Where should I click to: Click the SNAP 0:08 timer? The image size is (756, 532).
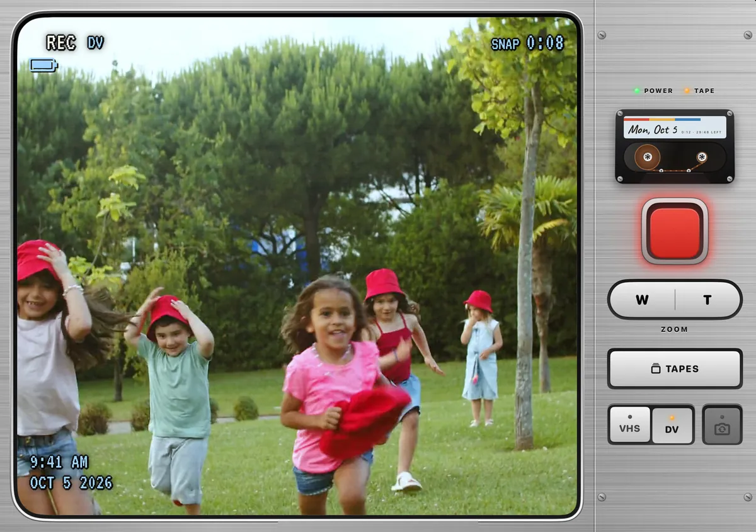pos(527,43)
